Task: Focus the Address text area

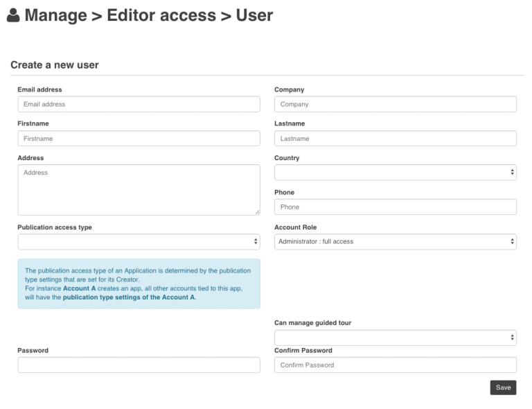Action: pyautogui.click(x=139, y=189)
